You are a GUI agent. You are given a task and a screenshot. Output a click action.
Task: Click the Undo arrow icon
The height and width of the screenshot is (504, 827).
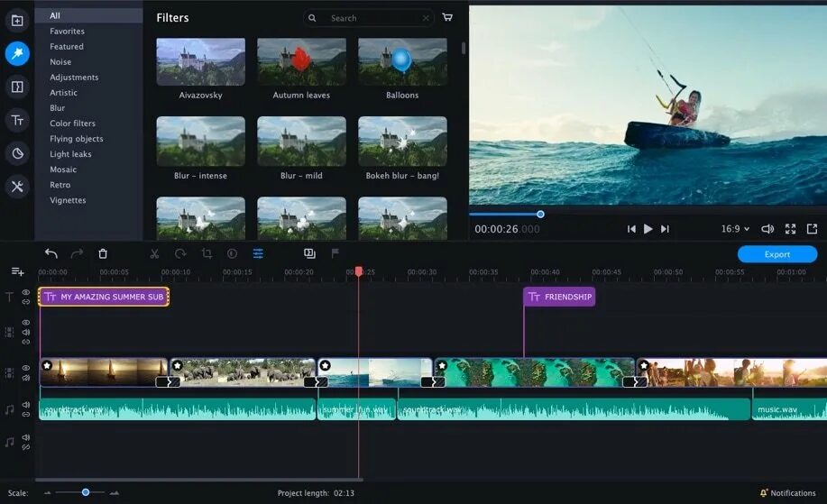pos(51,253)
